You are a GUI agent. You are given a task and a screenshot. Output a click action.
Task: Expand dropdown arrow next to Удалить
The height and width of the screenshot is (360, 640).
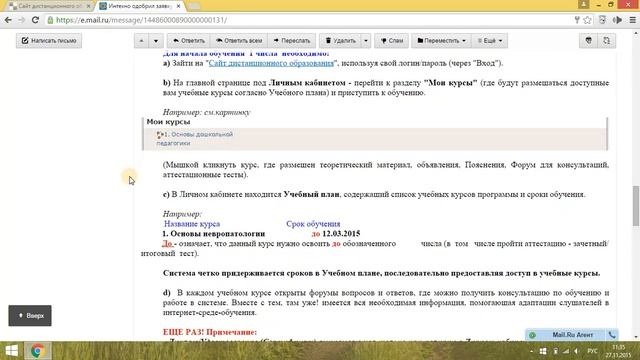pyautogui.click(x=366, y=41)
